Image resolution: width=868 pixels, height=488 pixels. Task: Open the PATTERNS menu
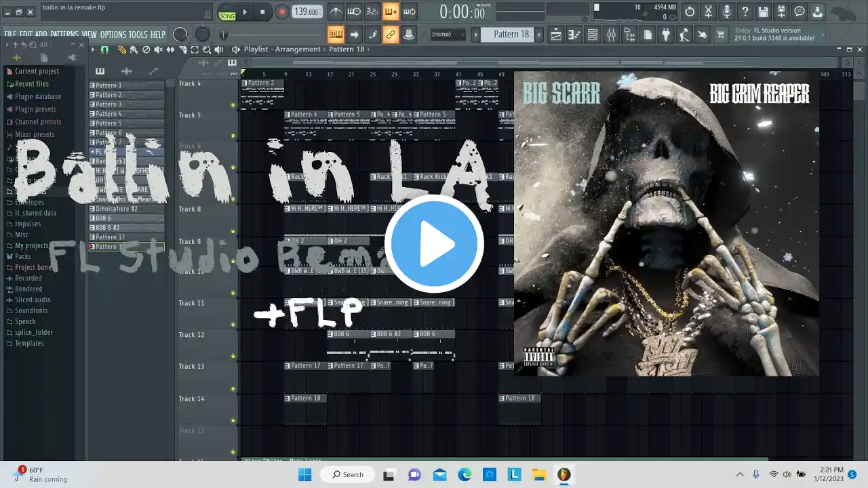click(64, 35)
